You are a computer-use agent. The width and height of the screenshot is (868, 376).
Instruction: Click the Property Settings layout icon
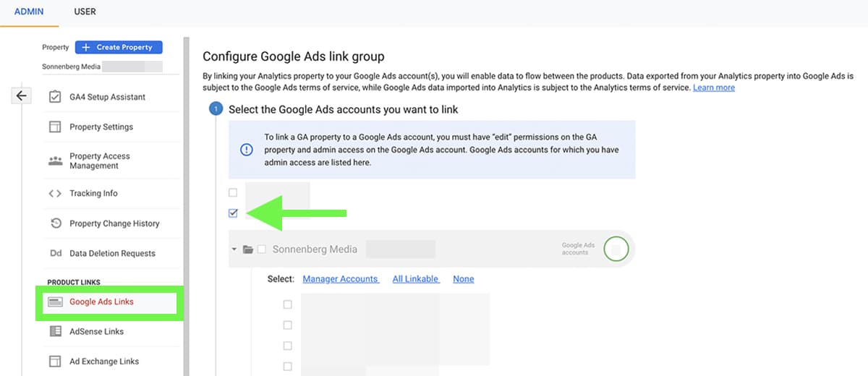(55, 127)
